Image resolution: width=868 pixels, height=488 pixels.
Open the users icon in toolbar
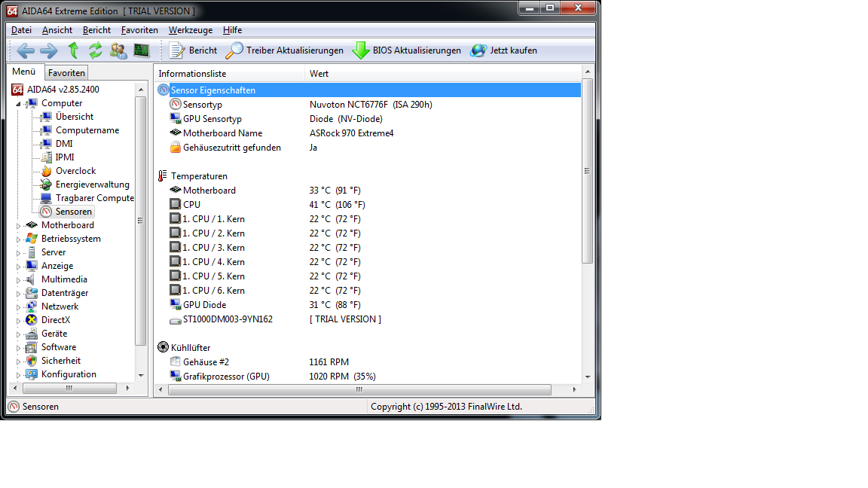pyautogui.click(x=118, y=50)
